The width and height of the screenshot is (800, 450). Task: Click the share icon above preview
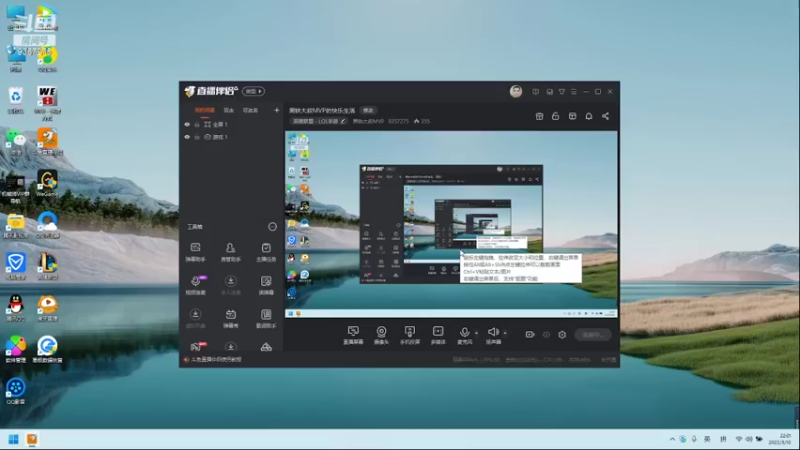point(606,116)
